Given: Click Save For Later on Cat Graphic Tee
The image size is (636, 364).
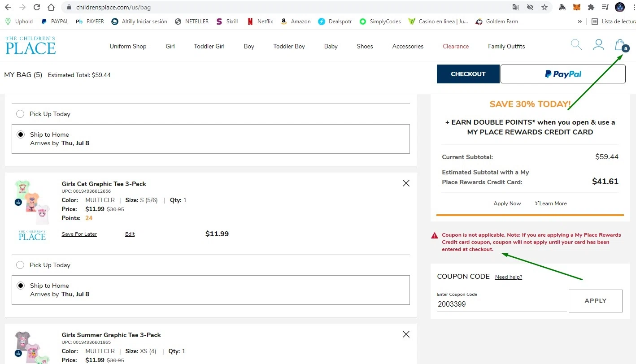Looking at the screenshot, I should [79, 234].
